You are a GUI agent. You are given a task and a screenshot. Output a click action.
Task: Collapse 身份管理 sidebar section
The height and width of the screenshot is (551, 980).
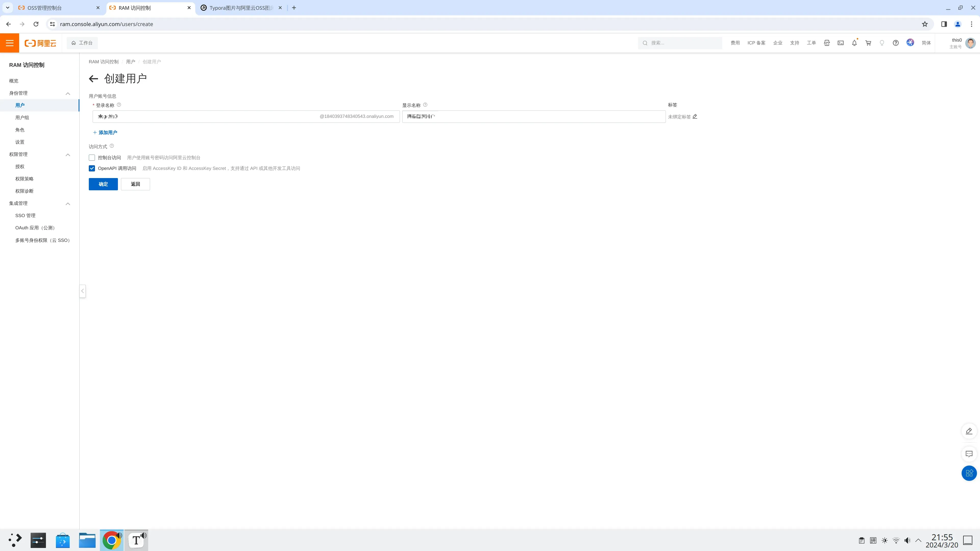point(68,93)
